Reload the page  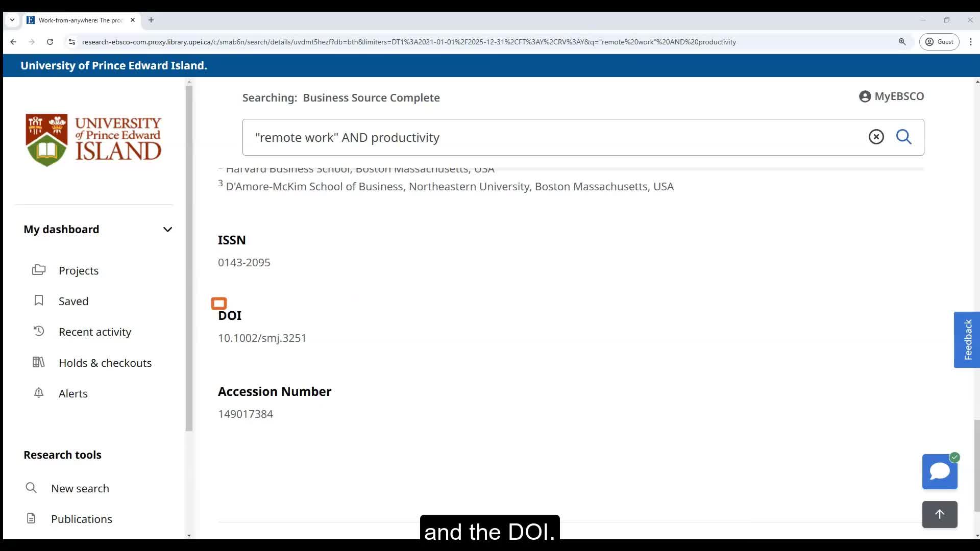[50, 42]
